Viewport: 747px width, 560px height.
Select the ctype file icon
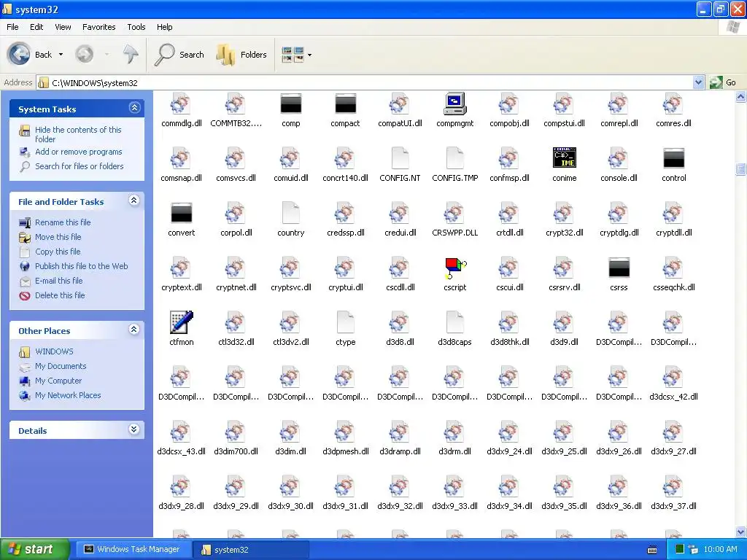(345, 322)
